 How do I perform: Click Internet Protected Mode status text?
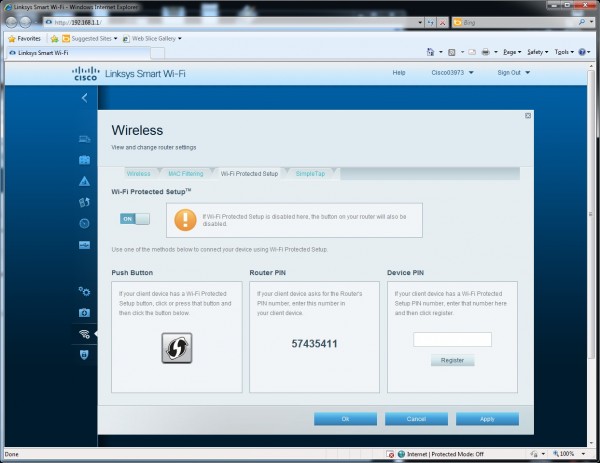point(445,454)
